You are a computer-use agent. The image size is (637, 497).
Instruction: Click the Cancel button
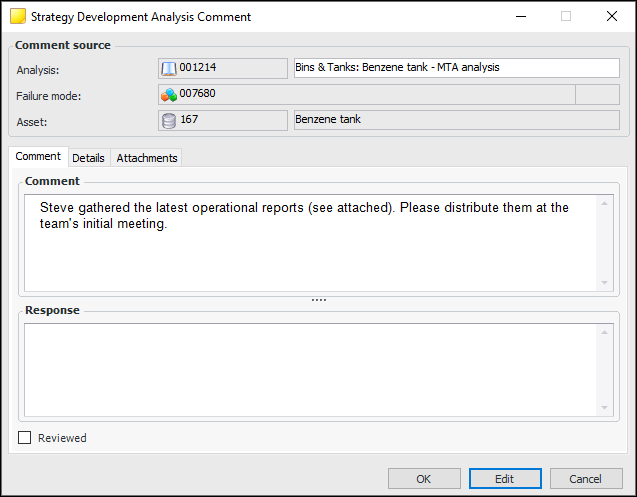click(x=585, y=479)
